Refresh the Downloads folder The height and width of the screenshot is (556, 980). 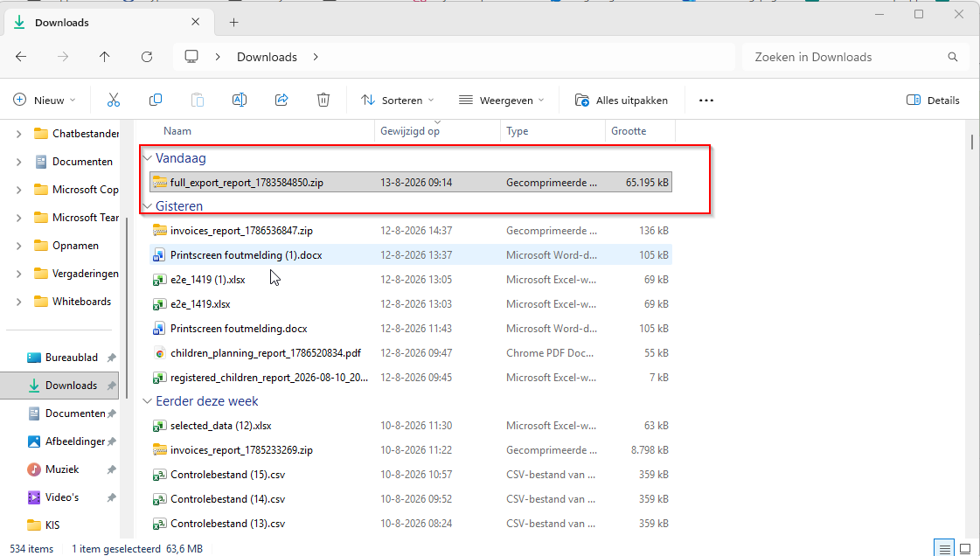click(x=147, y=57)
